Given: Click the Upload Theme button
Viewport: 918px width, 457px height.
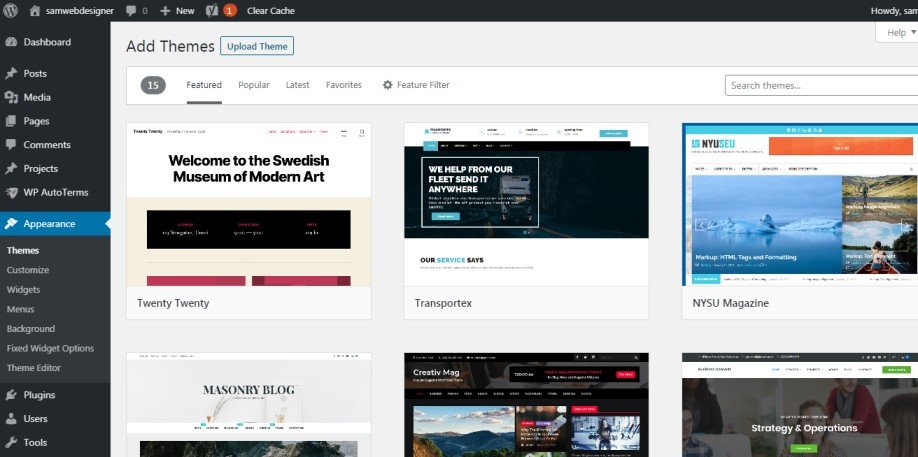Looking at the screenshot, I should (x=257, y=46).
